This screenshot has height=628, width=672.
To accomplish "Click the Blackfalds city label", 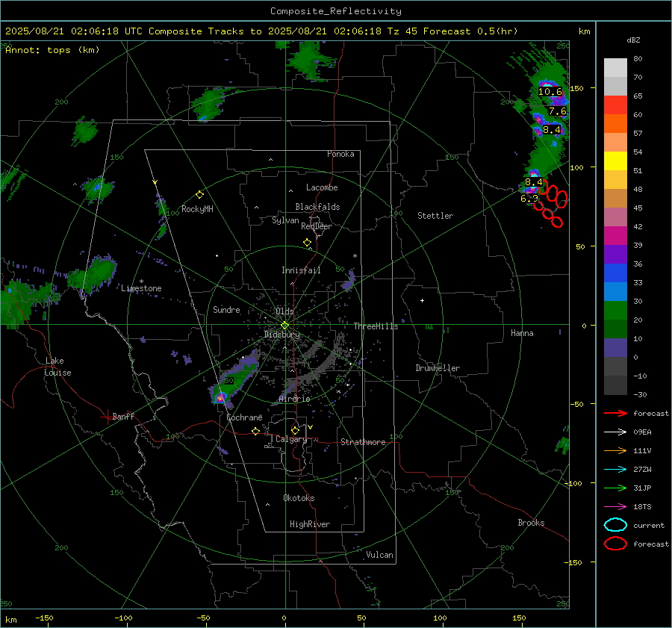I will click(x=317, y=207).
